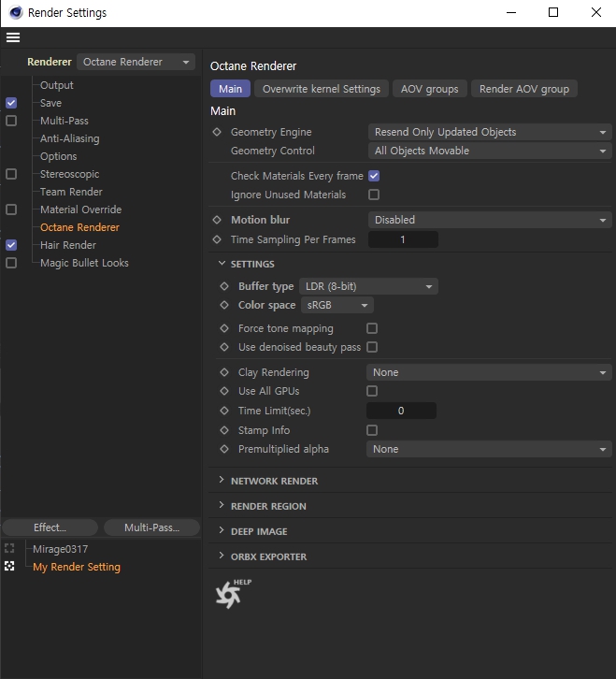Screen dimensions: 616x679
Task: Collapse the SETTINGS section
Action: [222, 264]
